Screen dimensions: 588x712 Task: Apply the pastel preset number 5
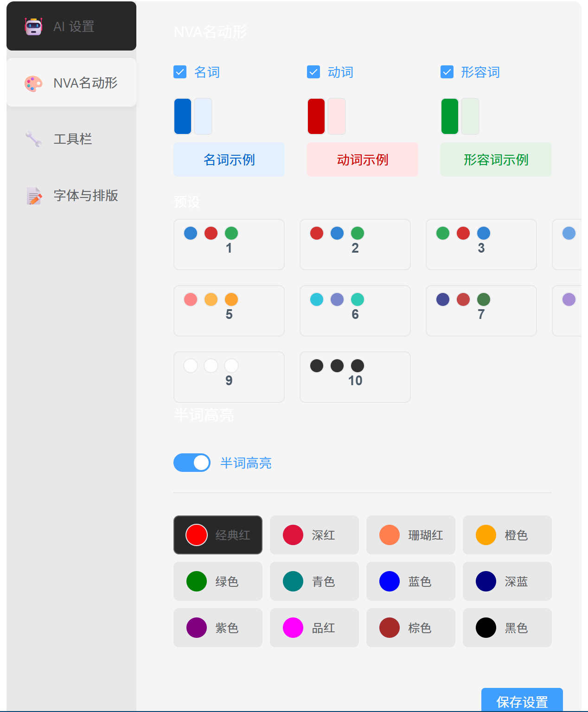pyautogui.click(x=229, y=311)
